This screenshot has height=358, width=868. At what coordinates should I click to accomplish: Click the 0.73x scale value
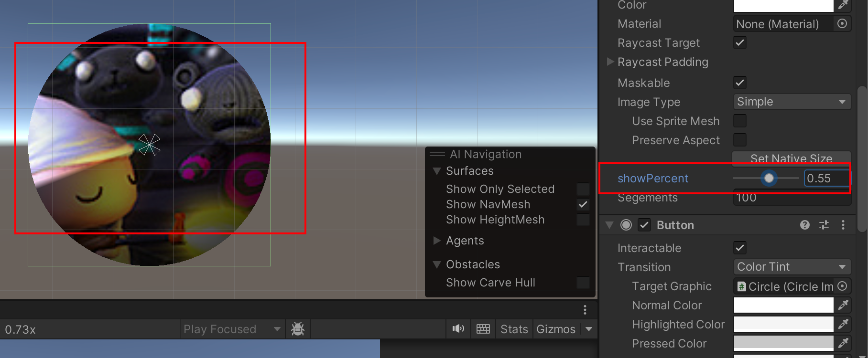(x=21, y=329)
